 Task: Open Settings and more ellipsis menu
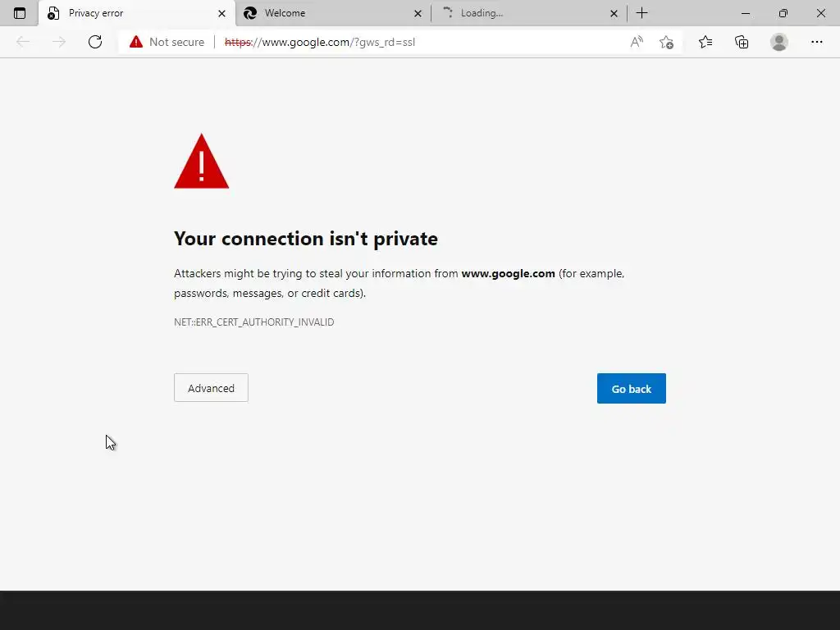(x=816, y=42)
